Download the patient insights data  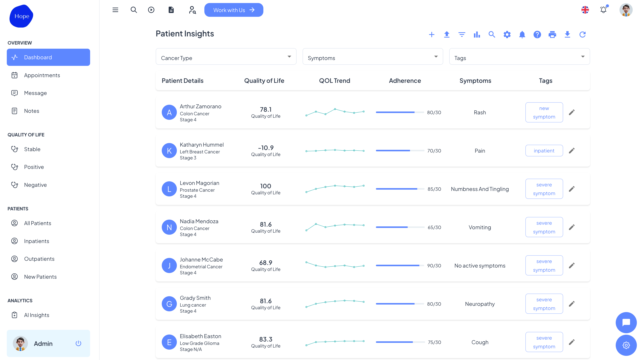click(567, 35)
